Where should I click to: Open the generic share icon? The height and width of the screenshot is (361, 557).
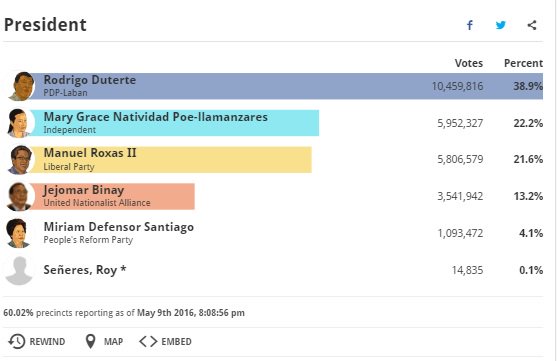pyautogui.click(x=532, y=25)
